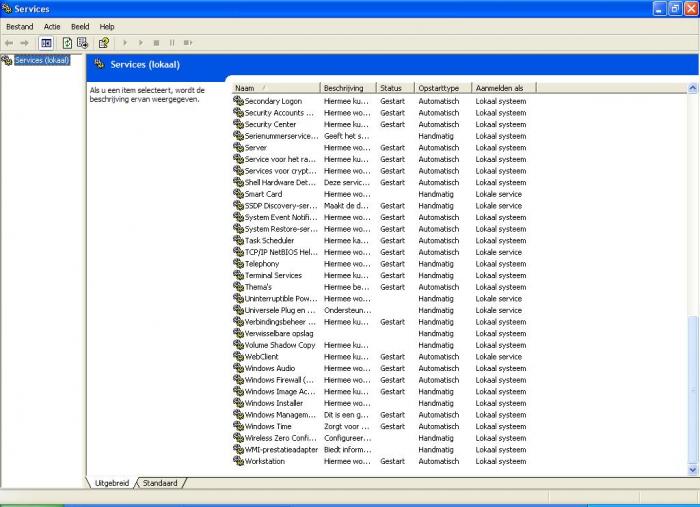This screenshot has height=507, width=700.
Task: Click the gear icon beside Task Scheduler
Action: (x=238, y=240)
